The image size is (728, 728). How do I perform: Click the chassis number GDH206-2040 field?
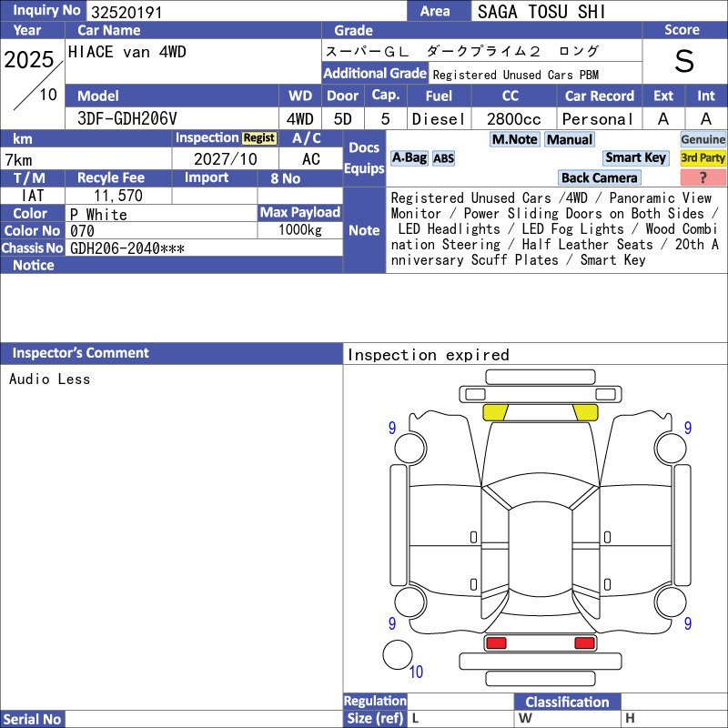pos(204,248)
